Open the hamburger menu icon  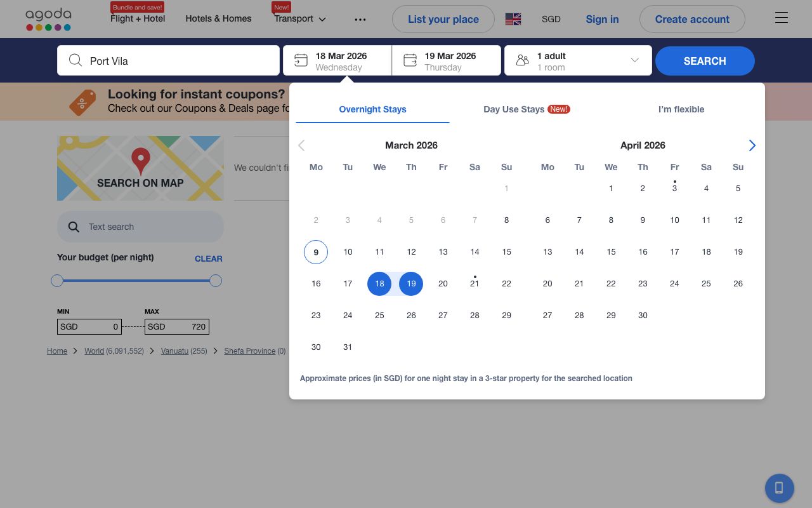point(781,18)
